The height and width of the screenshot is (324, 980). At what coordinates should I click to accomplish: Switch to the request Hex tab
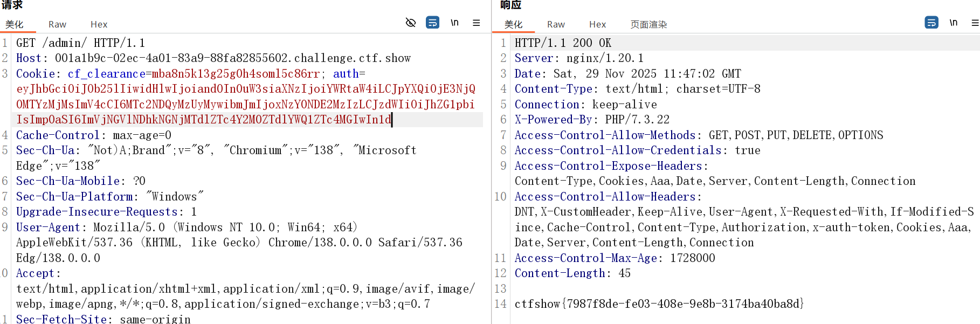coord(99,24)
